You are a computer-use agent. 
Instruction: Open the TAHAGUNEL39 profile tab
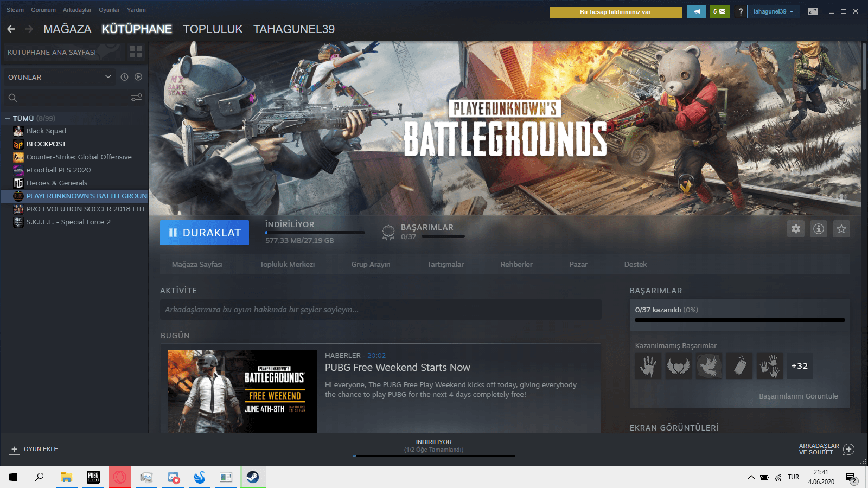[x=294, y=29]
